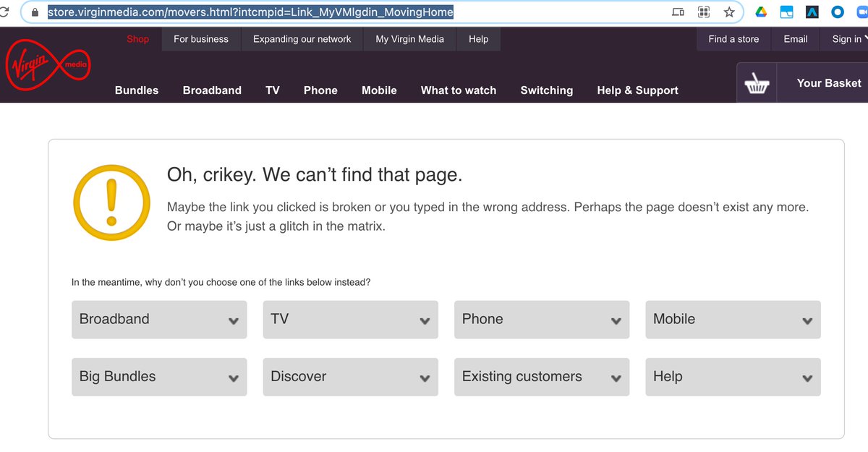Click the Find a store link
Image resolution: width=868 pixels, height=452 pixels.
click(733, 39)
